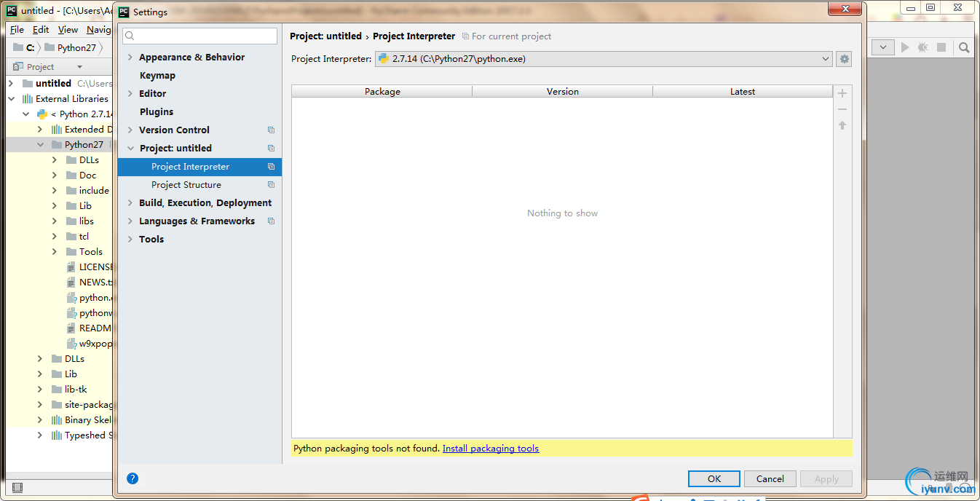Expand lib-tk folder in project tree
Image resolution: width=980 pixels, height=501 pixels.
tap(40, 390)
